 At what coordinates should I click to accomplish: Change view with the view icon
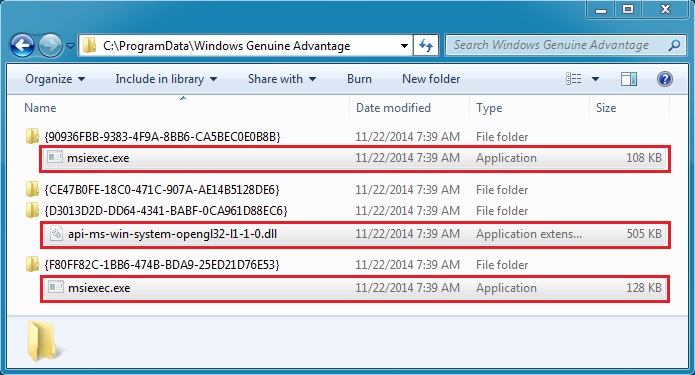(574, 79)
